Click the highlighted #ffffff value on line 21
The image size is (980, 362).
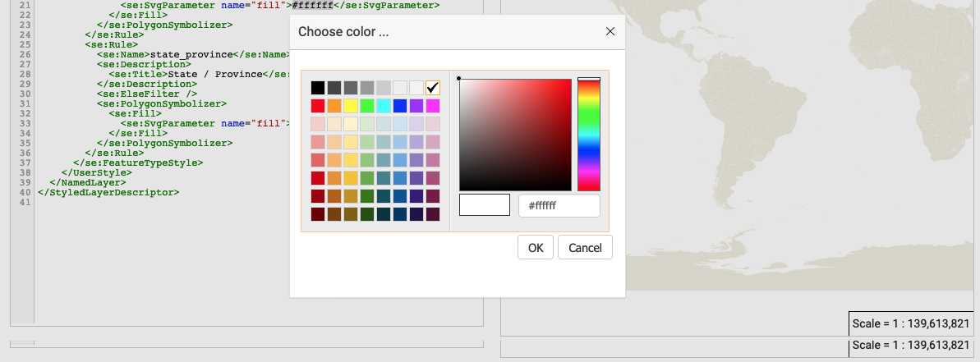click(312, 5)
